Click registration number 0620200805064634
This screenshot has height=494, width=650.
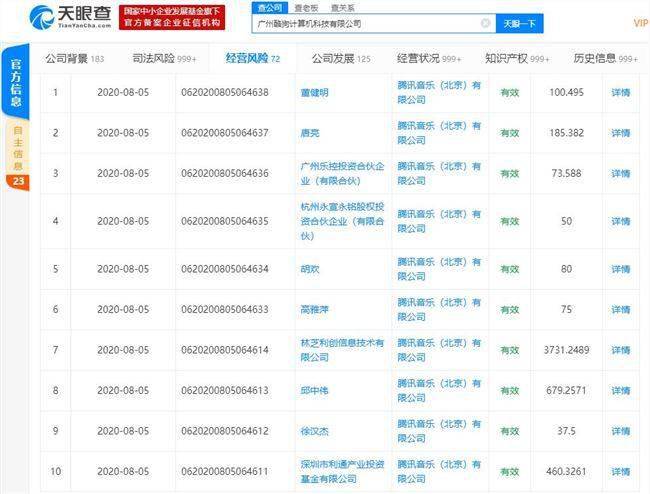(x=225, y=269)
